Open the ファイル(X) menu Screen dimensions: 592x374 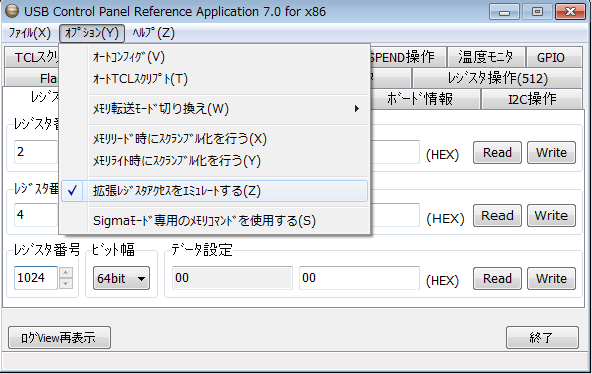coord(29,33)
